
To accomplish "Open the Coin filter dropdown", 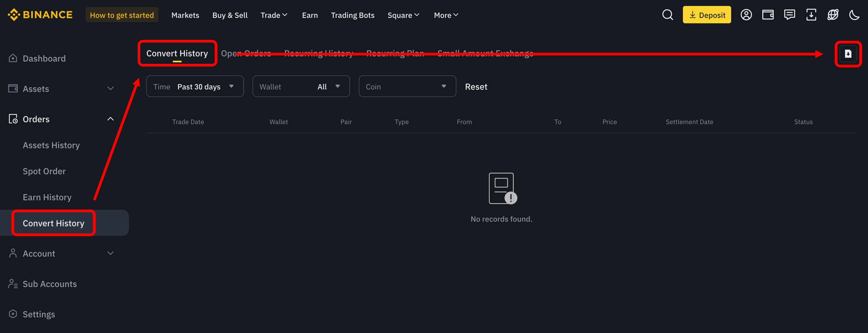I will 407,87.
